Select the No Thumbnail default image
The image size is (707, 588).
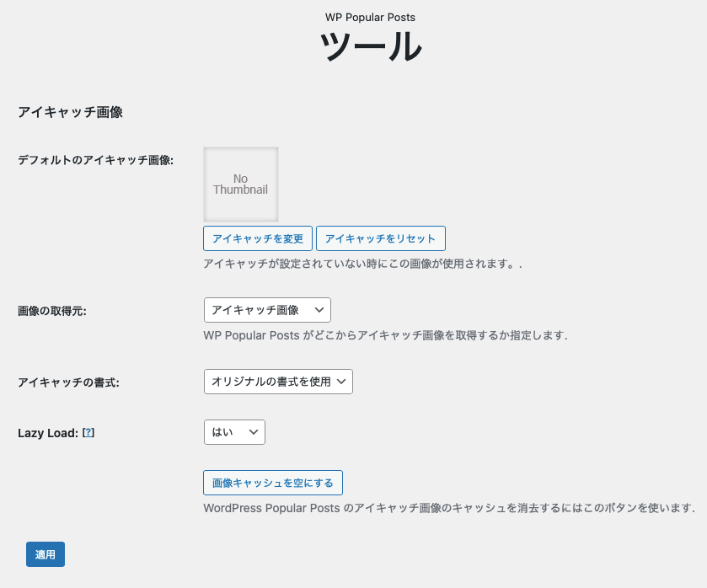240,184
